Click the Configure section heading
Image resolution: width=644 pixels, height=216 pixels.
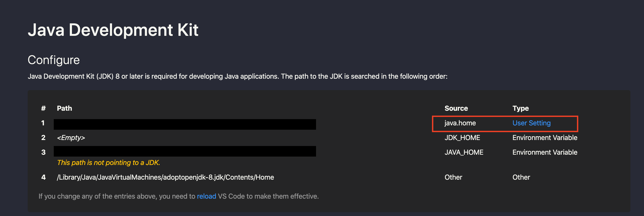tap(54, 60)
